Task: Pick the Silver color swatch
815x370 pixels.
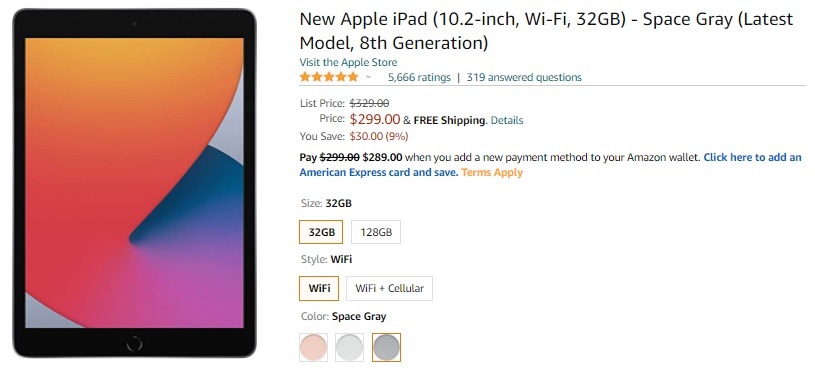Action: click(x=350, y=347)
